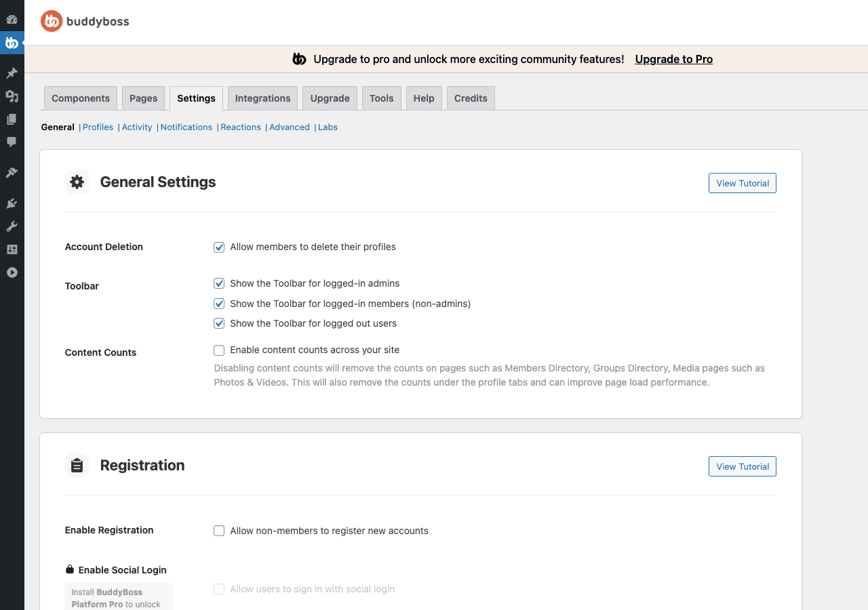Click the Registration section heading

142,465
